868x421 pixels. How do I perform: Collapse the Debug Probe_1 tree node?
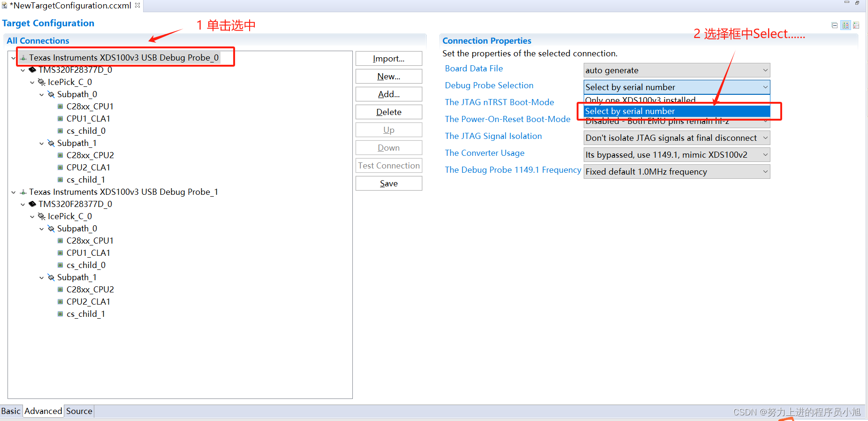(x=14, y=192)
